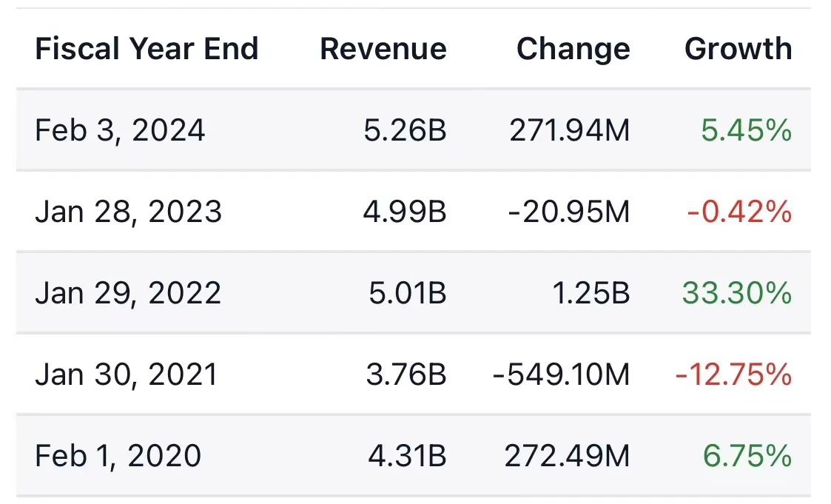Click the 5.26B revenue value
The height and width of the screenshot is (504, 831).
[406, 131]
